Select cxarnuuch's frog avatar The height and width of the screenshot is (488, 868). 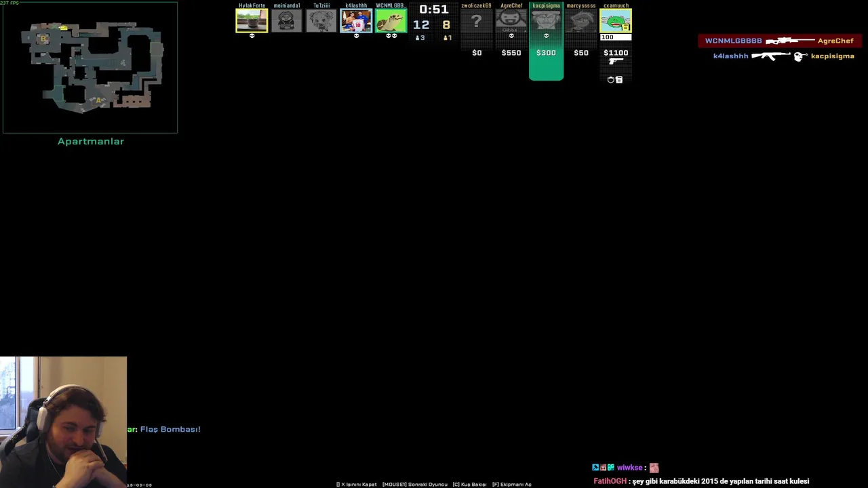(616, 20)
